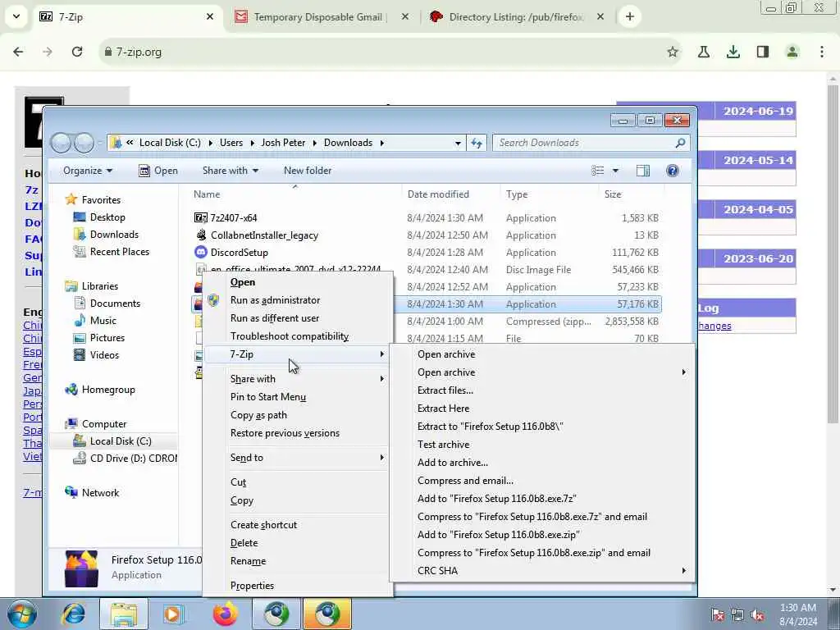Click the CD Drive (D:) icon
Image resolution: width=840 pixels, height=630 pixels.
80,458
